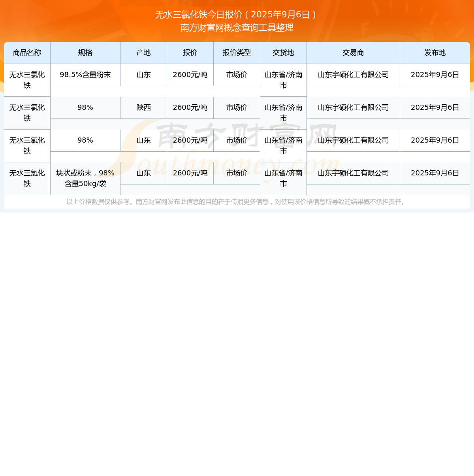The width and height of the screenshot is (474, 476).
Task: Click 市场价 in the 50kg/袋 row
Action: pos(237,173)
